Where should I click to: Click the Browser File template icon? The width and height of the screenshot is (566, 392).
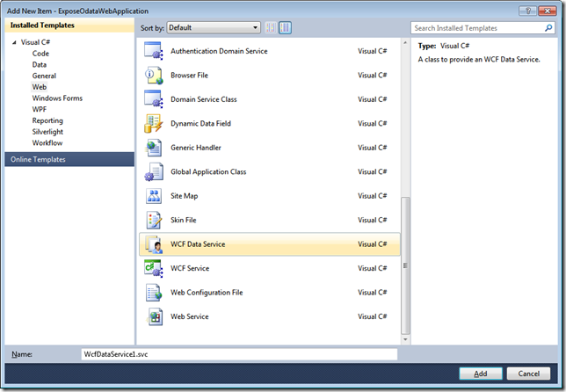pos(154,75)
